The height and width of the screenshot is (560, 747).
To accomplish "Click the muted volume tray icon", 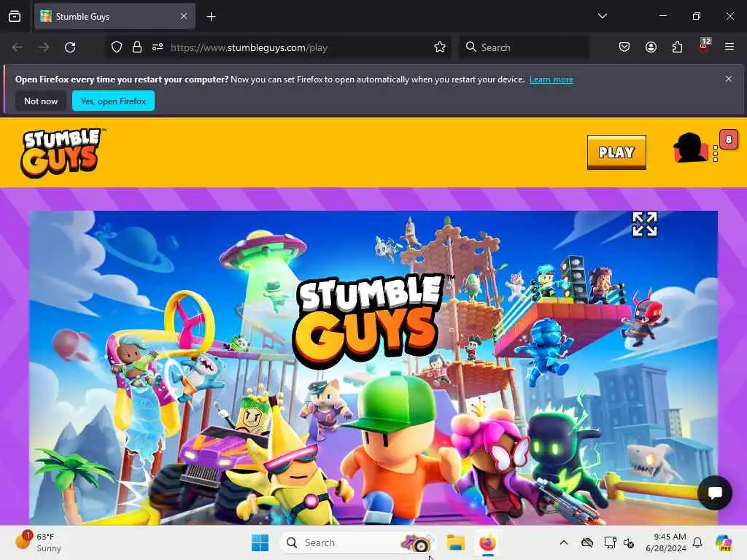I will [629, 542].
